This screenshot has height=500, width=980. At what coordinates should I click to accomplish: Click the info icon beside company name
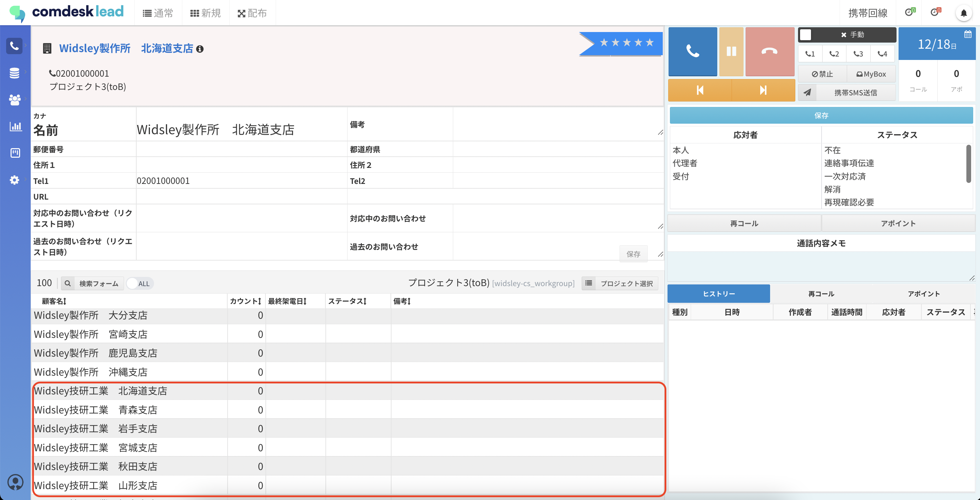point(200,49)
